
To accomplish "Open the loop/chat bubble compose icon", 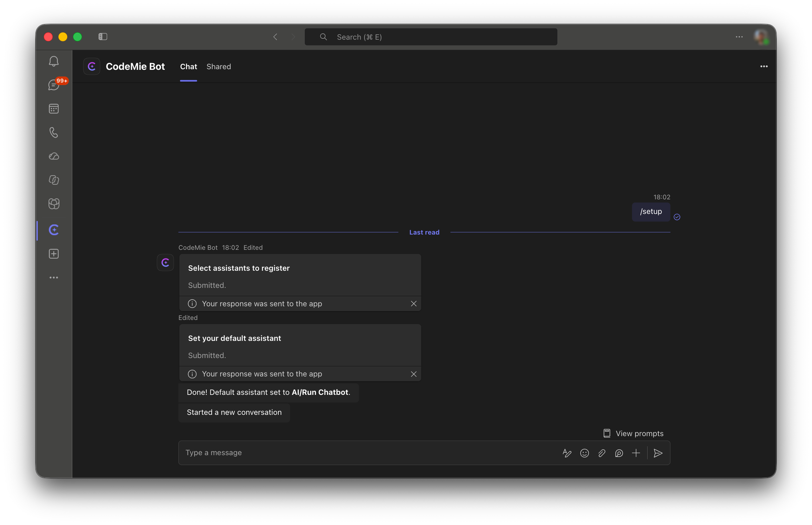I will 619,453.
